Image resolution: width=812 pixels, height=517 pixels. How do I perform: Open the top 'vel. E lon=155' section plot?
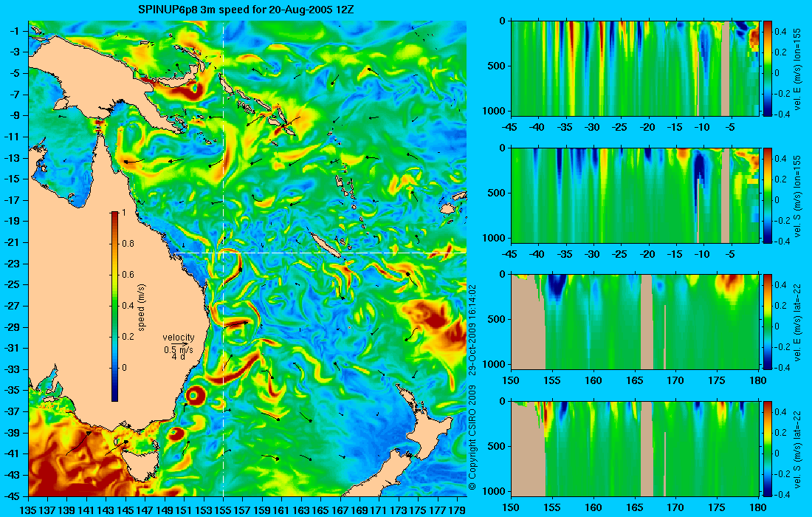coord(635,69)
